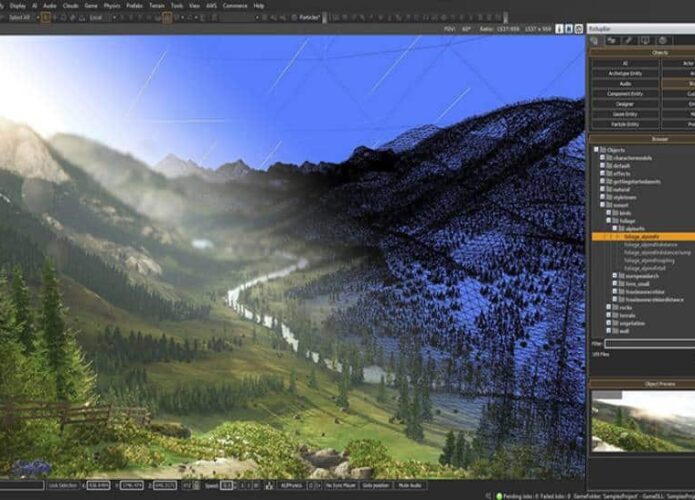
Task: Open the Display menu
Action: click(x=18, y=6)
